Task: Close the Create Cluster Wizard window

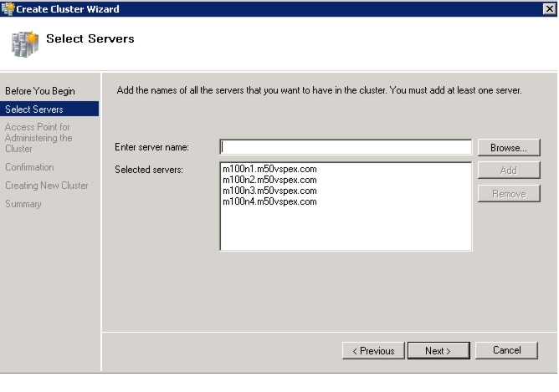Action: click(x=549, y=8)
